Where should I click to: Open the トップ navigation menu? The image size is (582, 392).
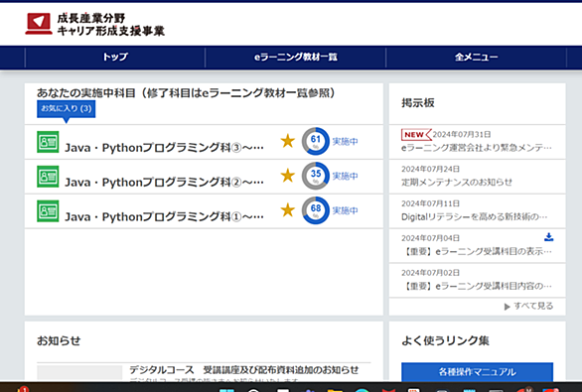click(x=115, y=58)
